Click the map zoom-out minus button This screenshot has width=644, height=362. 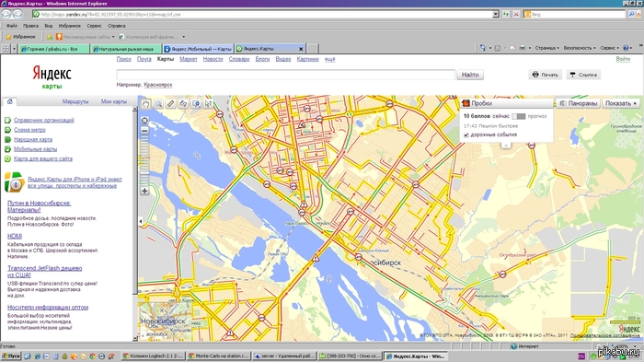(x=144, y=131)
